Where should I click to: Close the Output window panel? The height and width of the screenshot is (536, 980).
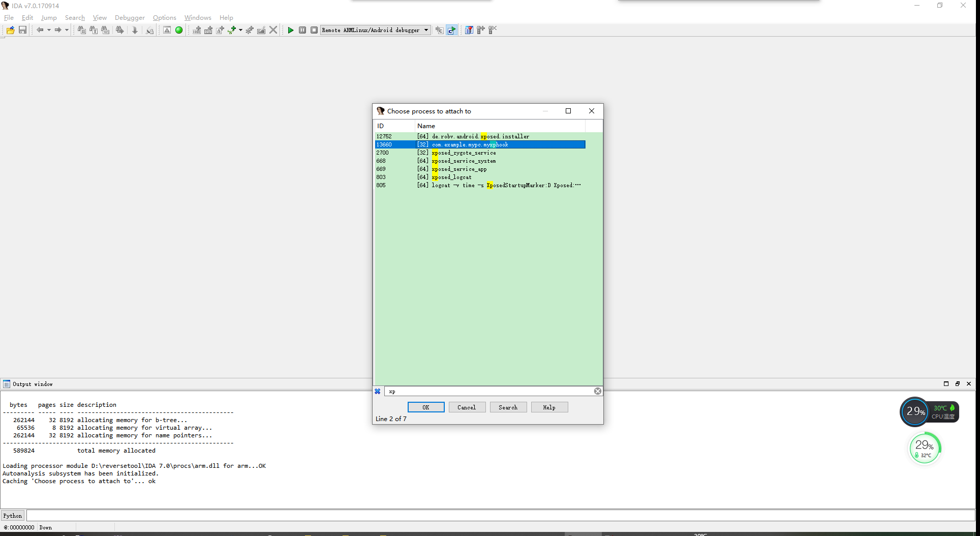[x=969, y=384]
